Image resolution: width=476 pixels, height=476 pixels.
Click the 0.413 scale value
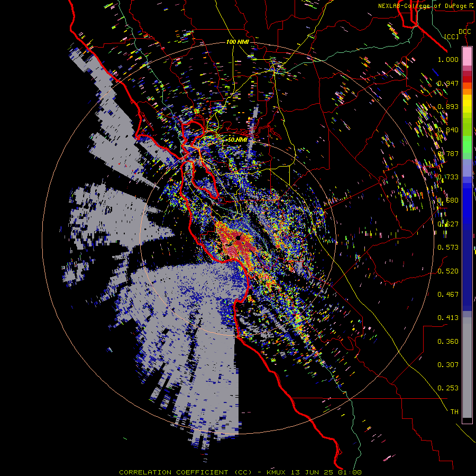pos(448,318)
